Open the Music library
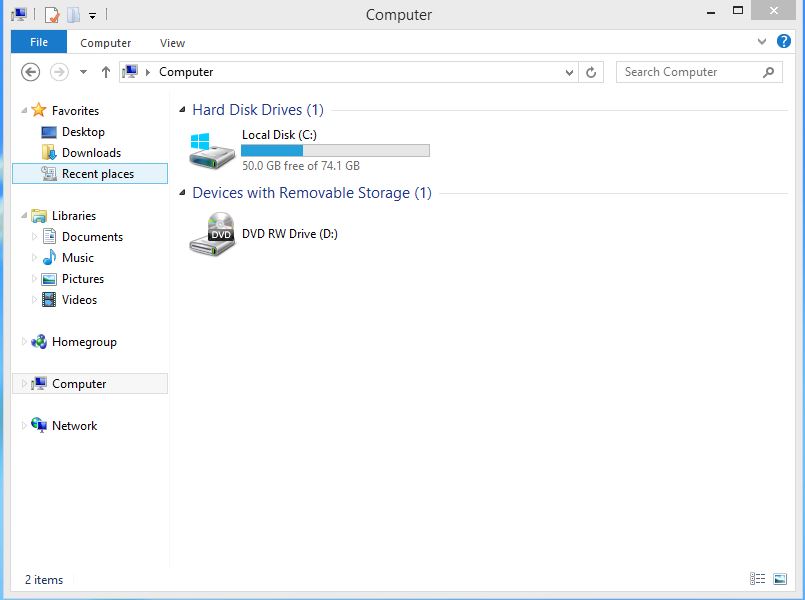The height and width of the screenshot is (600, 805). (x=78, y=258)
